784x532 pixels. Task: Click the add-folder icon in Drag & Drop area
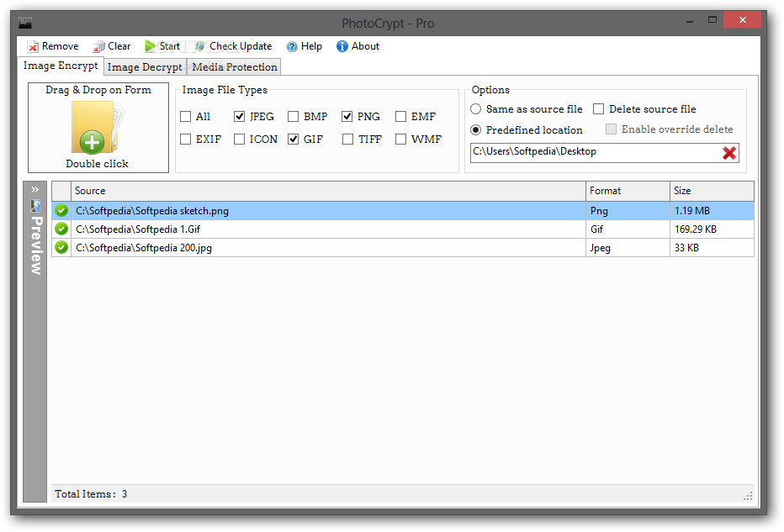coord(98,128)
